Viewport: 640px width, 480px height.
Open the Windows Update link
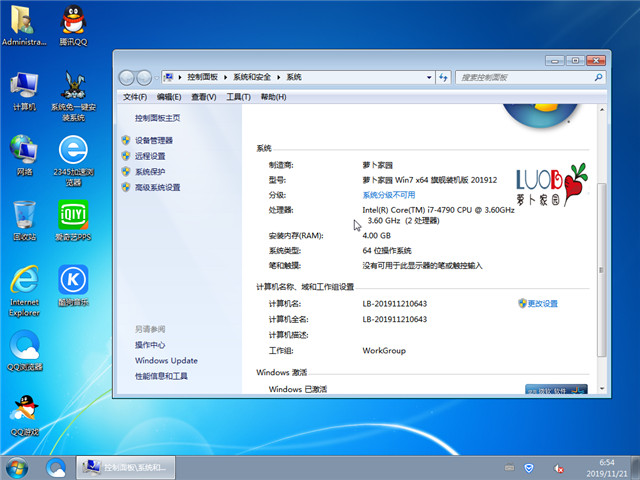(x=166, y=360)
